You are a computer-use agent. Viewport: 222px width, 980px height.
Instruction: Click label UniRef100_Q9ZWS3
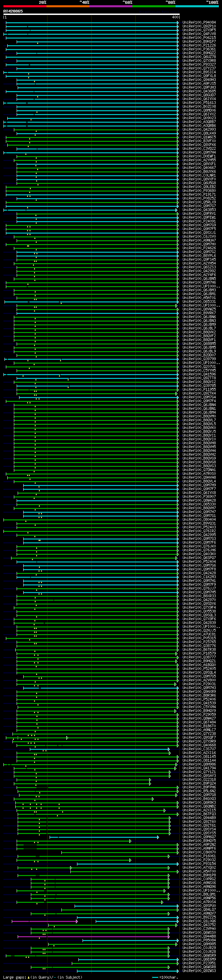(x=199, y=971)
